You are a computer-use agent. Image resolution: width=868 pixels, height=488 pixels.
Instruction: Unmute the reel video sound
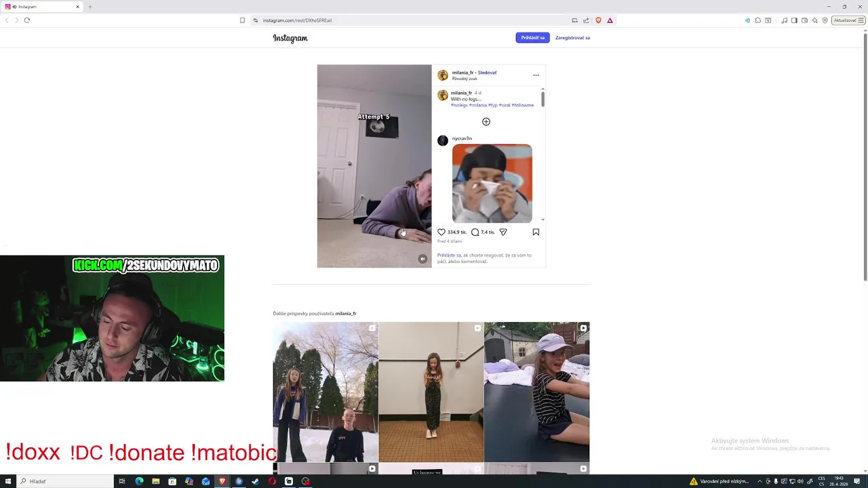click(x=422, y=259)
